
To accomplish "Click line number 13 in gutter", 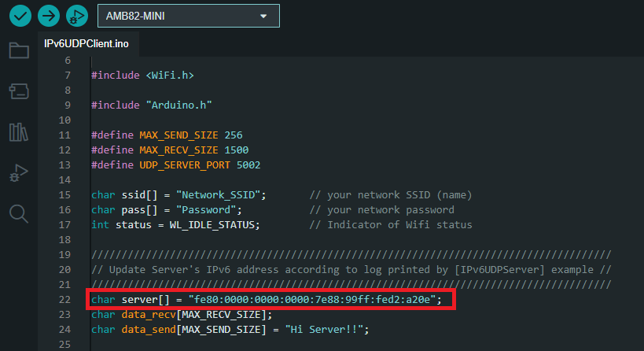I will click(64, 164).
